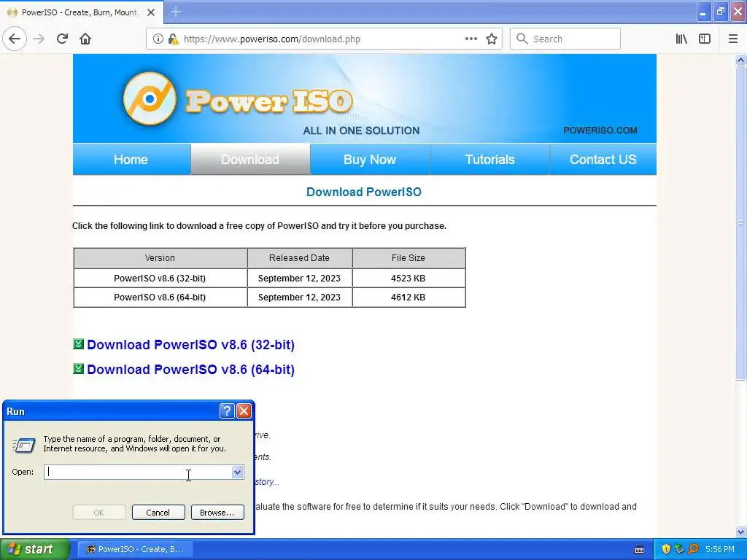Toggle the sidebar view icon
Screen dimensions: 747x560
point(705,39)
